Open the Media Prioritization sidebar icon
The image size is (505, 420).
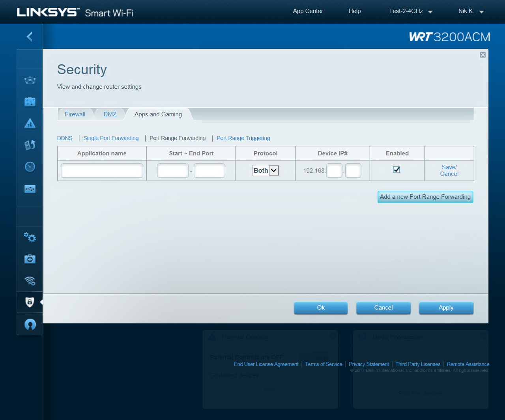tap(30, 145)
